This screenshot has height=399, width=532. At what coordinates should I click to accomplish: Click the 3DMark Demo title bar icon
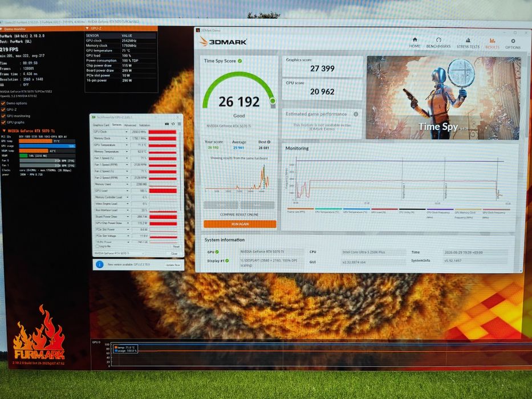click(x=198, y=30)
